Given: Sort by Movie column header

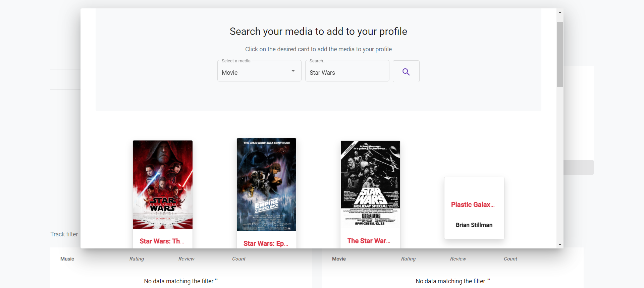Looking at the screenshot, I should (339, 259).
